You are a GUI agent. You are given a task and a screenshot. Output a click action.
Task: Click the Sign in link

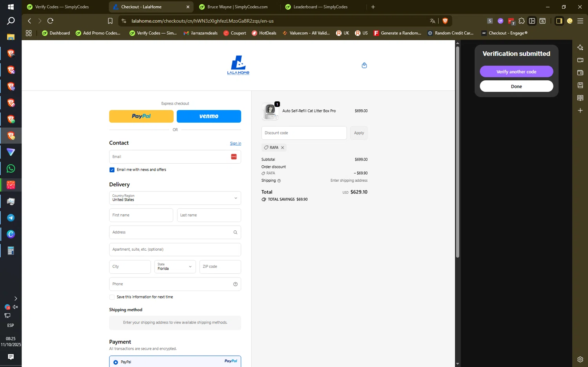(236, 143)
